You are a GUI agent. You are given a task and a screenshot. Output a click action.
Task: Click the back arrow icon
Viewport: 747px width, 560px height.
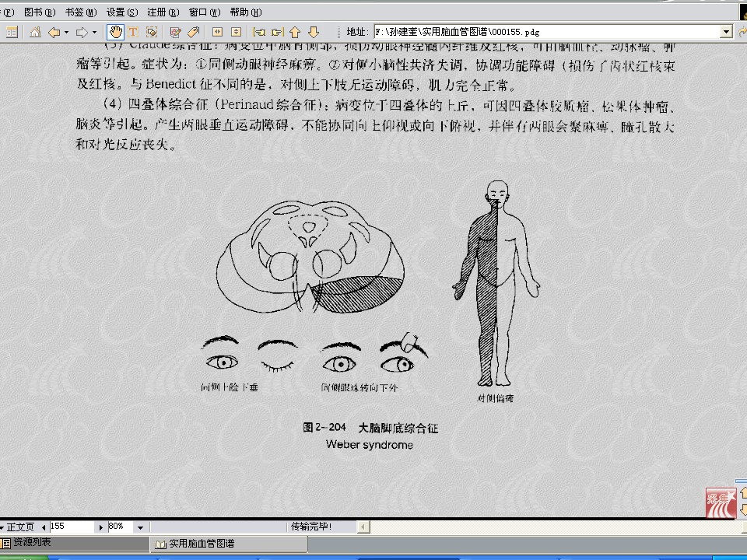[x=53, y=32]
